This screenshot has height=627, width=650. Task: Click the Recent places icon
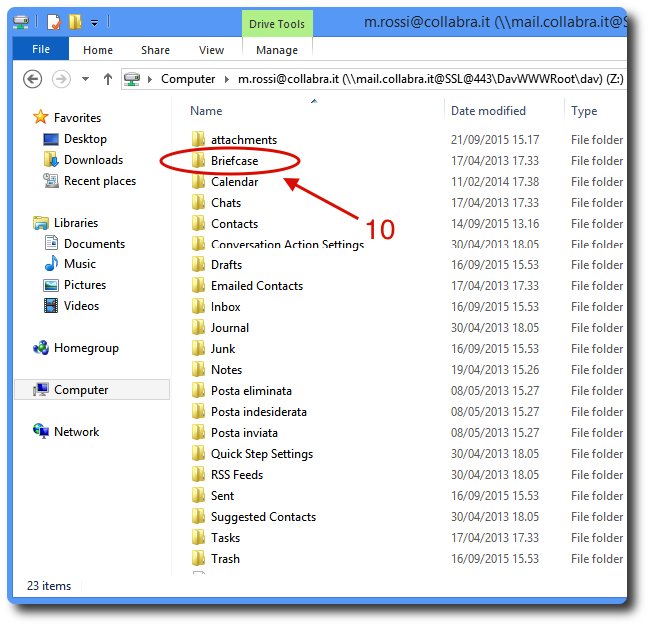pyautogui.click(x=52, y=181)
